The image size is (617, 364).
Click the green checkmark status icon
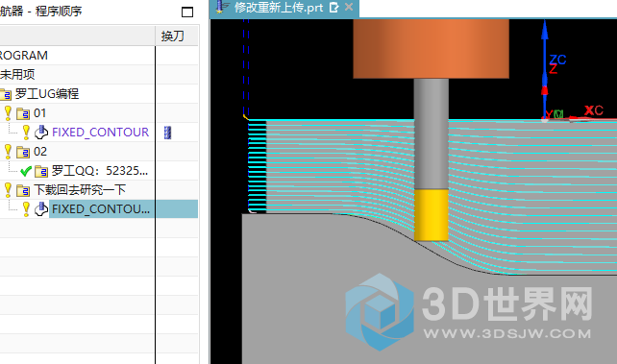coord(26,171)
